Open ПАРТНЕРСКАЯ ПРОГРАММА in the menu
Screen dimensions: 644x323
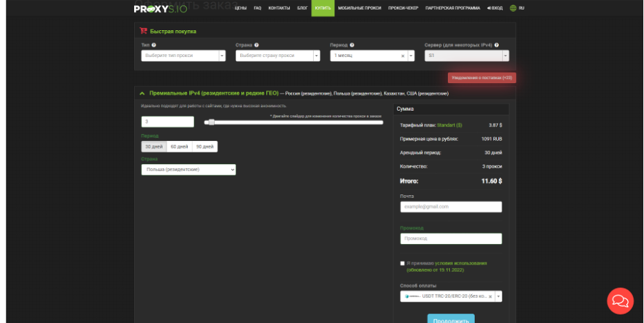(x=453, y=8)
